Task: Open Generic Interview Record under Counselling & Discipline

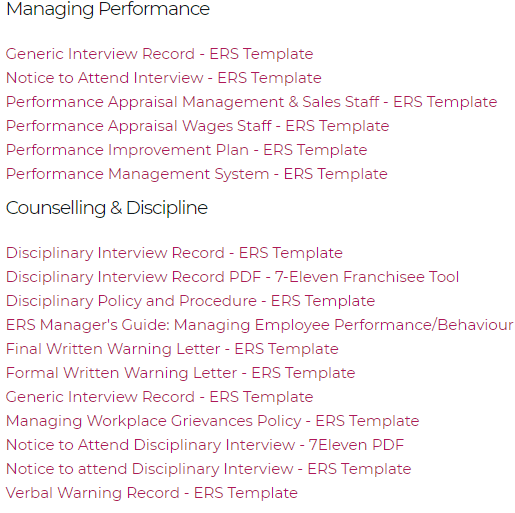Action: click(160, 397)
